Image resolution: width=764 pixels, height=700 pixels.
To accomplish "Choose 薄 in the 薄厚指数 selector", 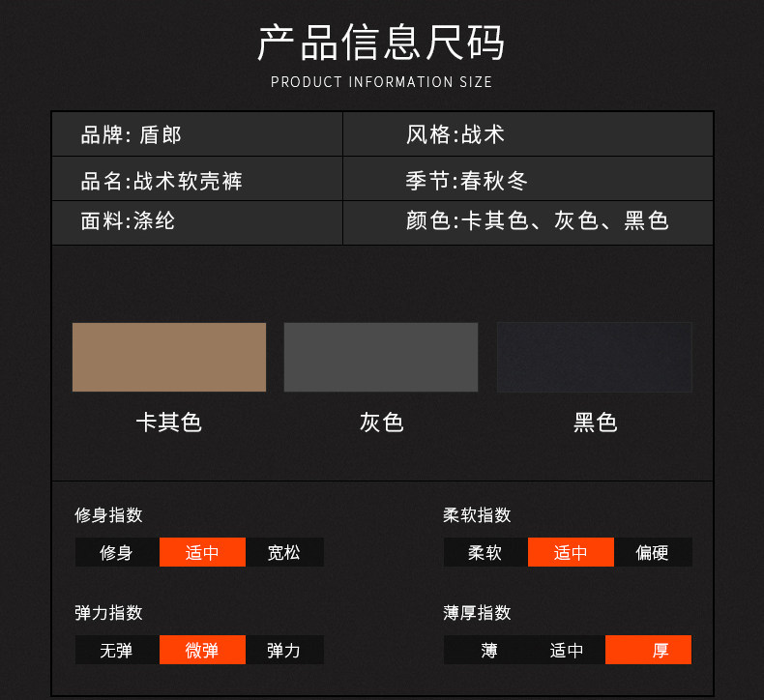I will coord(488,650).
